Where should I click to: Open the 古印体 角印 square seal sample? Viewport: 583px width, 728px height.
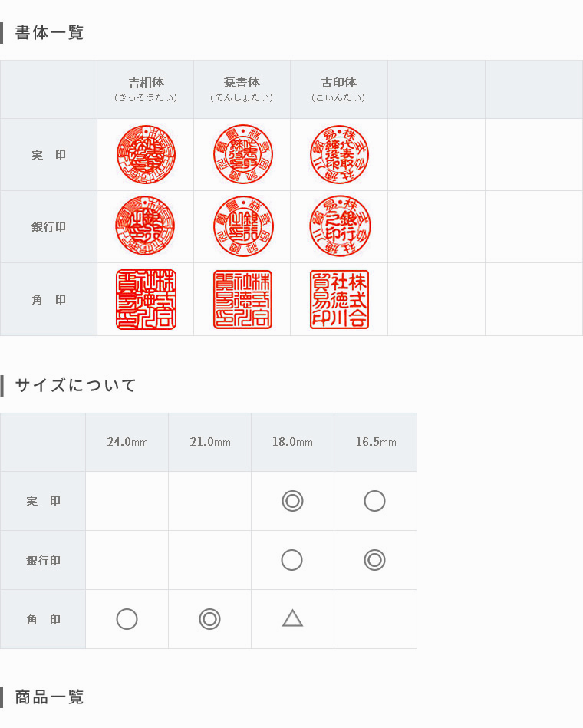click(x=339, y=299)
